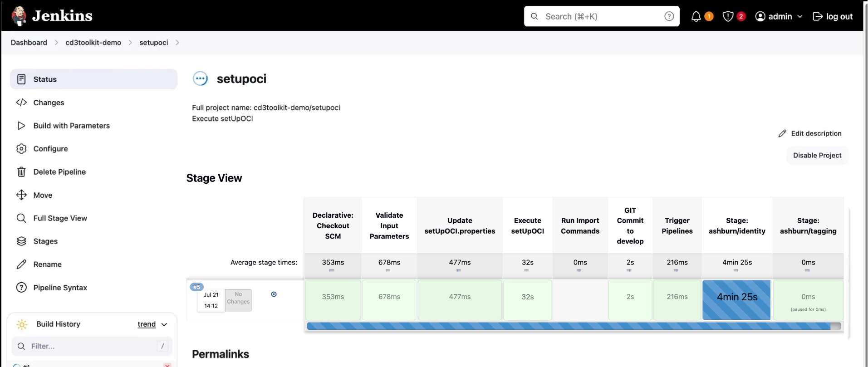This screenshot has height=367, width=868.
Task: Open build #5 Update setUpOCI.properties cell 477ms
Action: (x=460, y=300)
